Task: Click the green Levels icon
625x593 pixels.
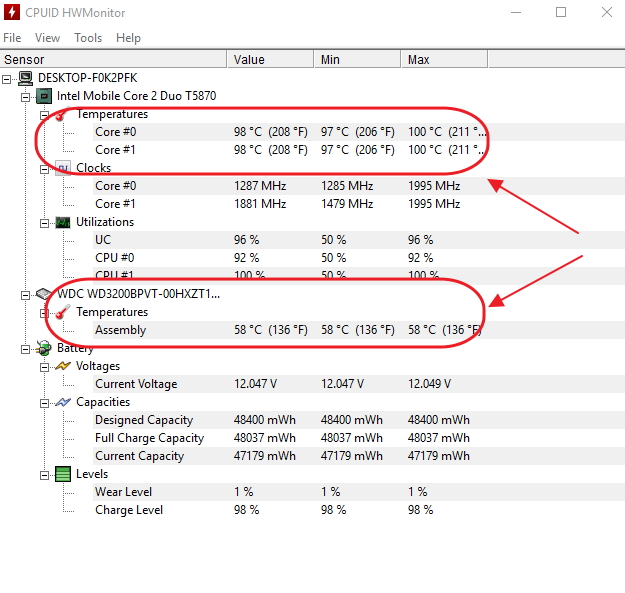Action: [x=63, y=474]
